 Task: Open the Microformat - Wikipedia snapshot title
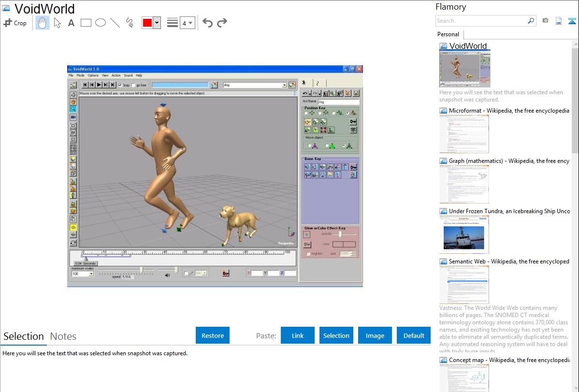[x=509, y=111]
